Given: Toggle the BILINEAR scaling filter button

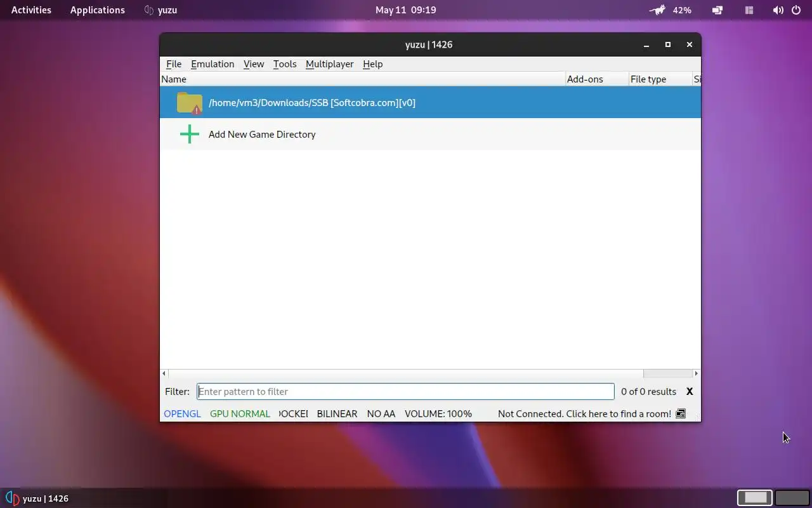Looking at the screenshot, I should (x=337, y=414).
